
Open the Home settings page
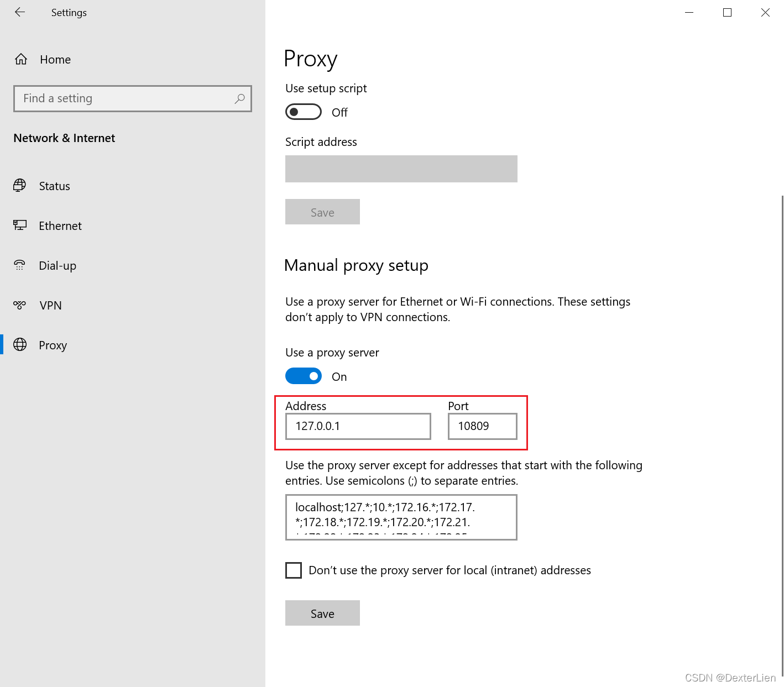point(55,59)
